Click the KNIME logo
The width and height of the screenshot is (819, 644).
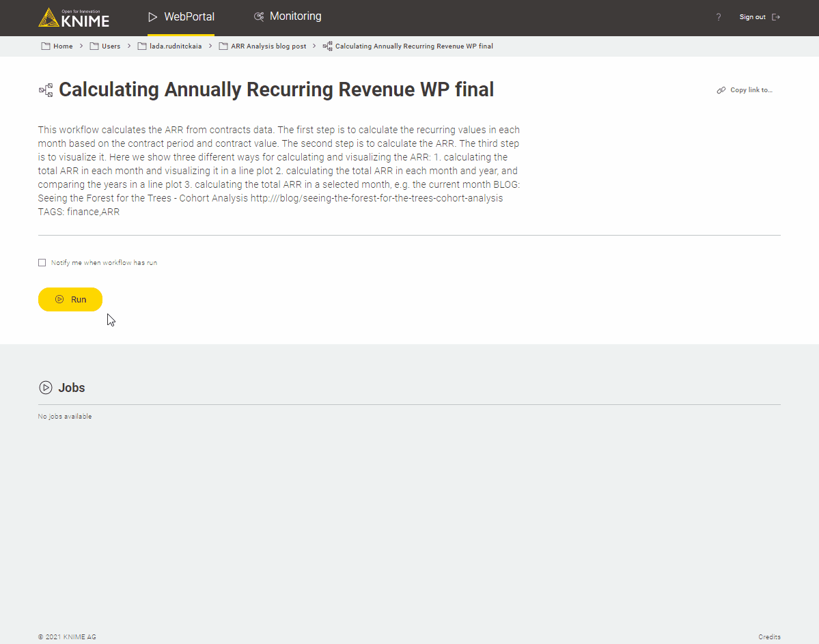tap(74, 18)
